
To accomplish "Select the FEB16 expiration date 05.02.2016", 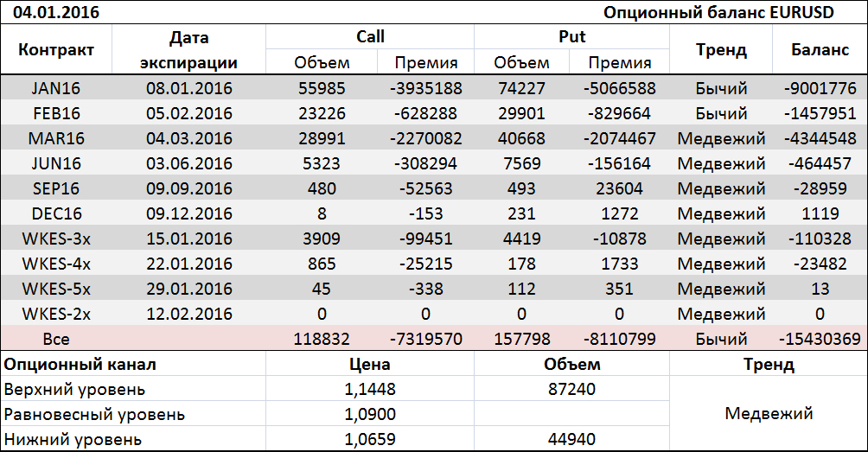I will pyautogui.click(x=189, y=113).
